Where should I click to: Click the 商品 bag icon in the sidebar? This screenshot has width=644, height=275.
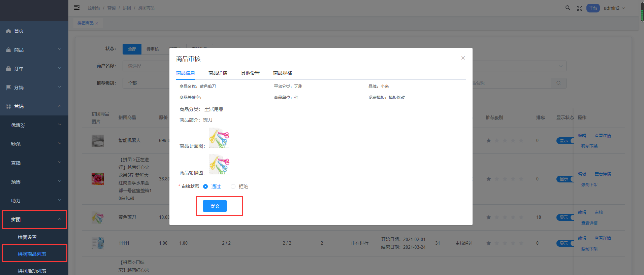pyautogui.click(x=8, y=50)
